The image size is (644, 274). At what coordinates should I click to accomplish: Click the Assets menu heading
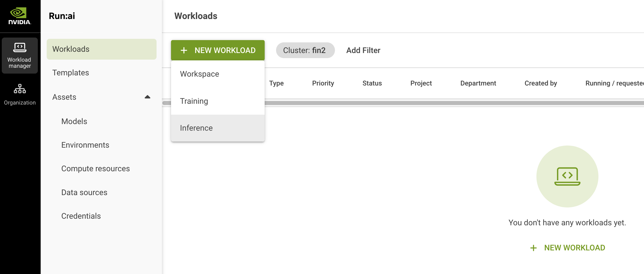point(64,97)
